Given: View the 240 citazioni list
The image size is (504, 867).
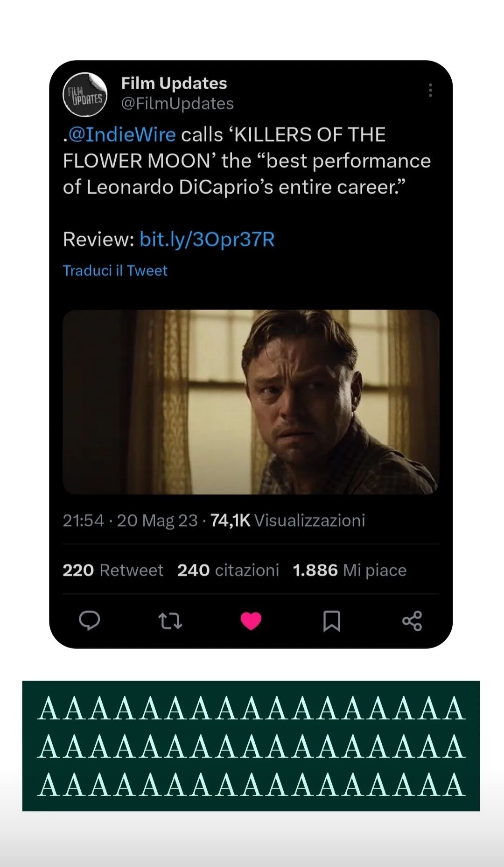Looking at the screenshot, I should tap(228, 570).
